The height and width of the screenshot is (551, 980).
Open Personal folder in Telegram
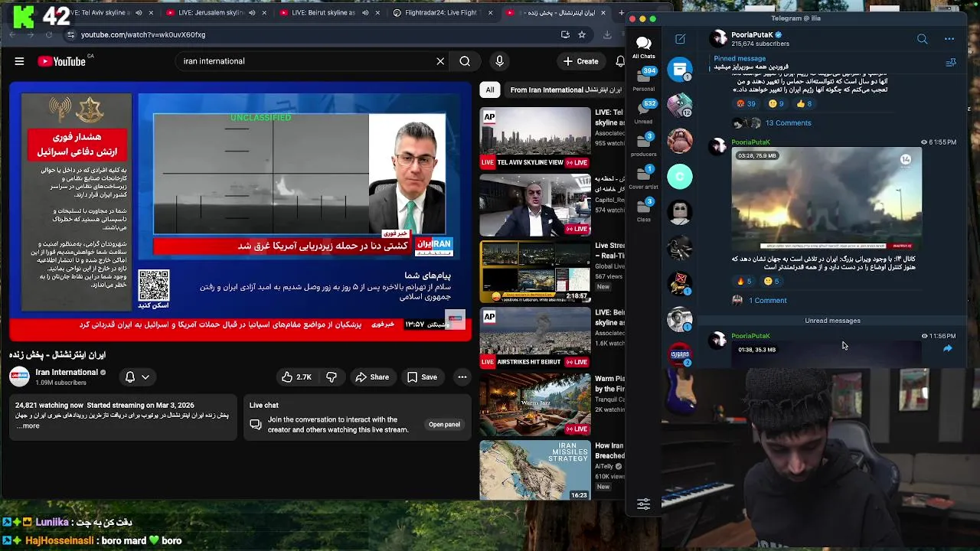point(643,79)
